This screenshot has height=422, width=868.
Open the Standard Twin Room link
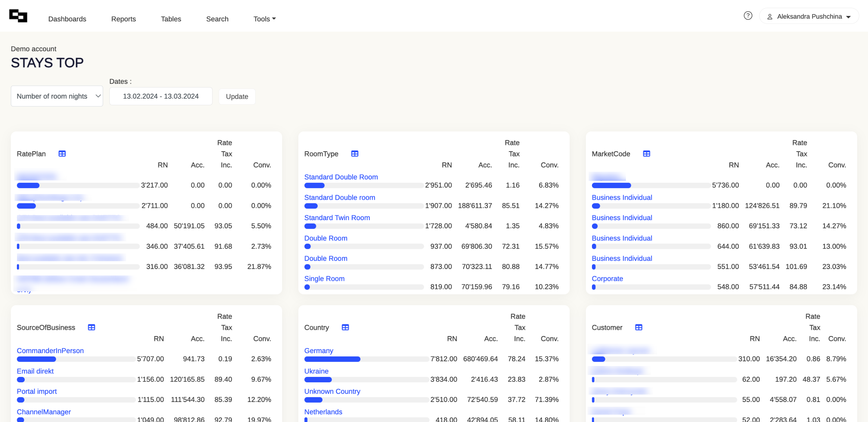337,218
